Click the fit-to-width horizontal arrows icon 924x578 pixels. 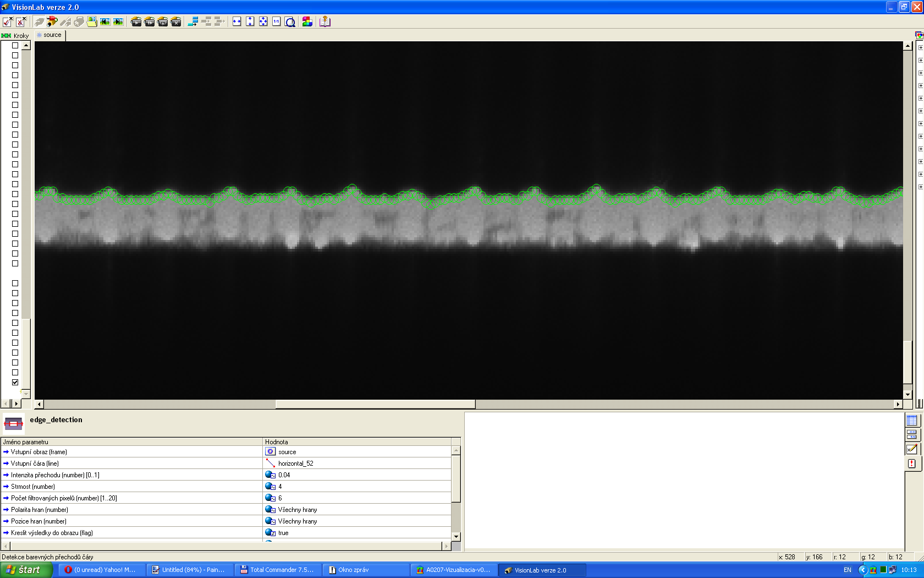pos(237,21)
